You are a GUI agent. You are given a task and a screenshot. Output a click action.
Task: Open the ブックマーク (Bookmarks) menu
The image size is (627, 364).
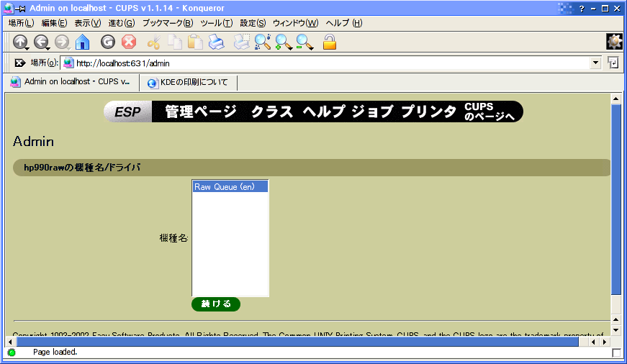pyautogui.click(x=167, y=23)
